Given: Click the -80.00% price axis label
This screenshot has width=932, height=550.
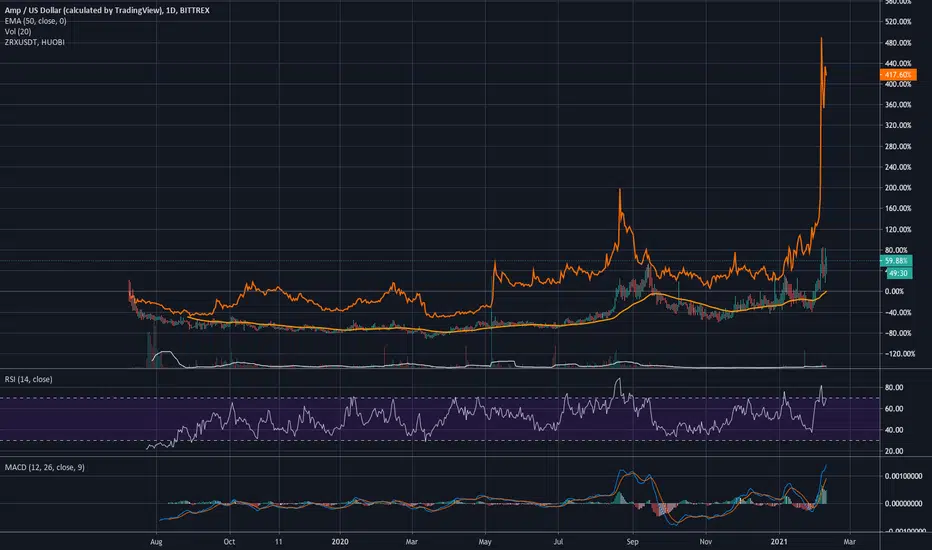Looking at the screenshot, I should point(898,334).
